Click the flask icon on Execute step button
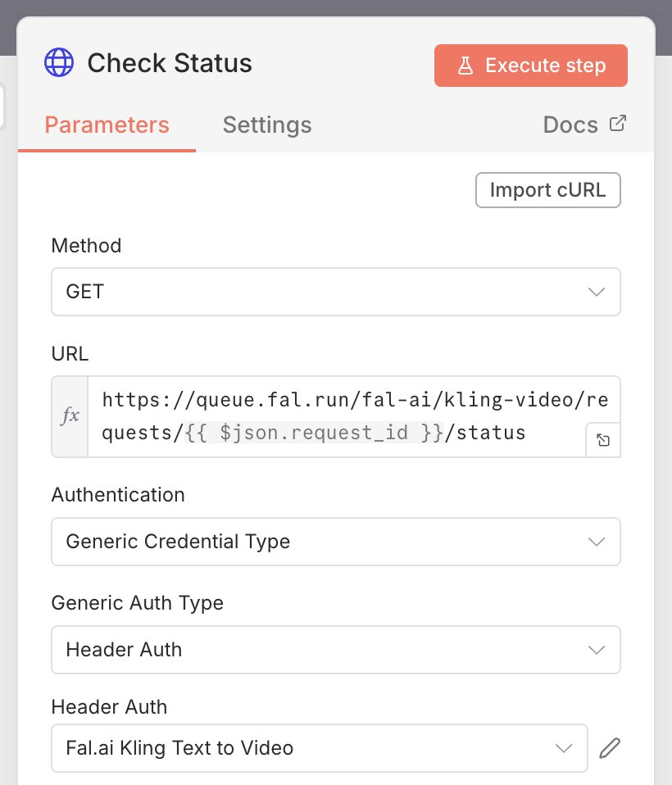The image size is (672, 785). [x=464, y=65]
